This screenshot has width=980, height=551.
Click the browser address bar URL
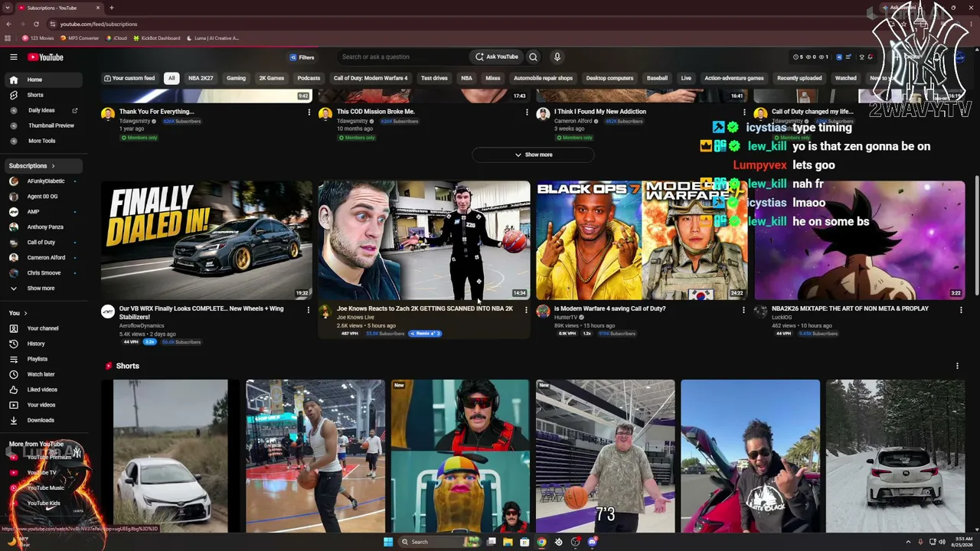99,24
